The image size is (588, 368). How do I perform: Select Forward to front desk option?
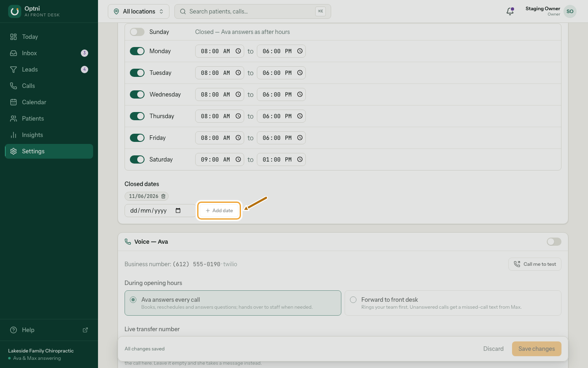(453, 303)
